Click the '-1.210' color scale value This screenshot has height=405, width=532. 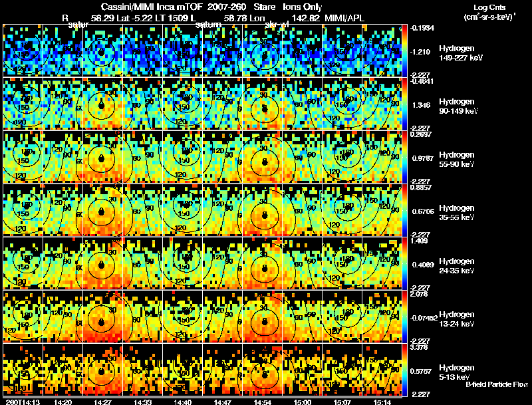click(421, 52)
